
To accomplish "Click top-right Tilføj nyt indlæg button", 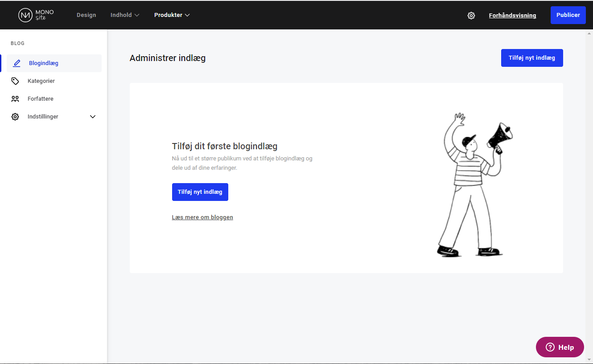I will click(x=531, y=58).
